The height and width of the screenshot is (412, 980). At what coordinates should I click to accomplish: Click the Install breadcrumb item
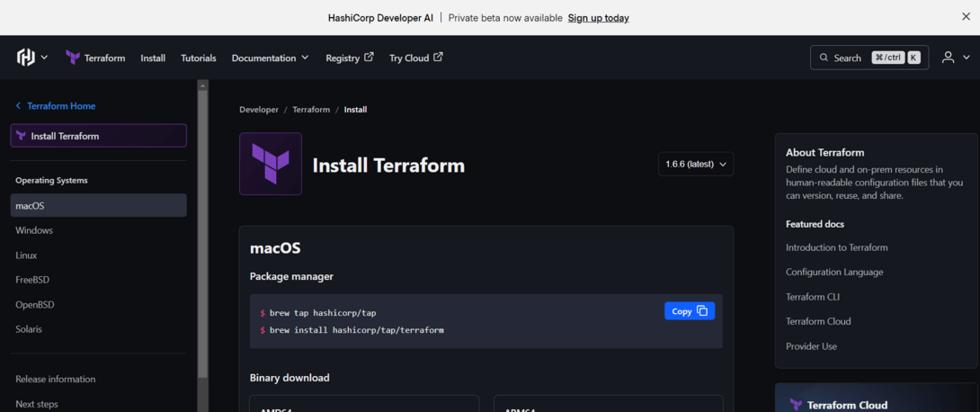356,110
